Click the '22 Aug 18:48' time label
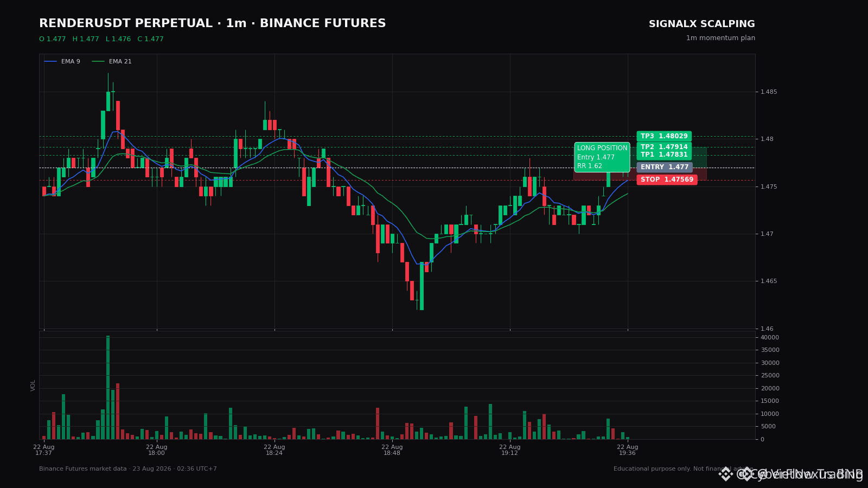The height and width of the screenshot is (488, 868). click(x=392, y=450)
